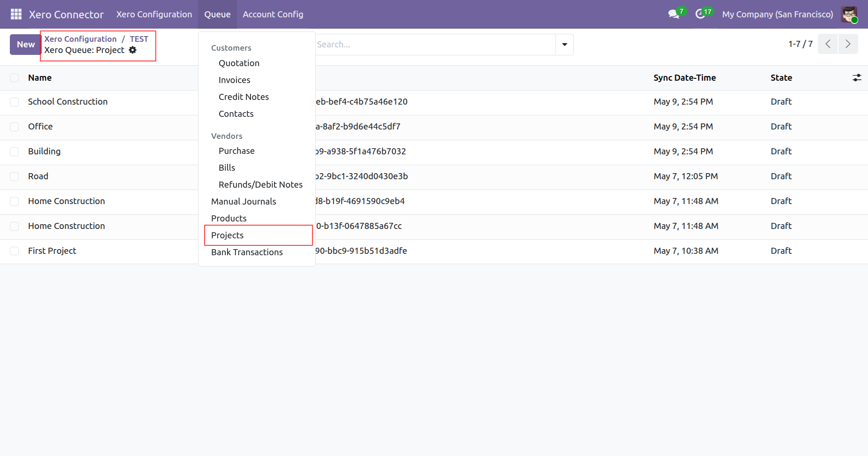Open the gear actions icon beside Xero Queue: Project
The height and width of the screenshot is (456, 868).
coord(133,50)
